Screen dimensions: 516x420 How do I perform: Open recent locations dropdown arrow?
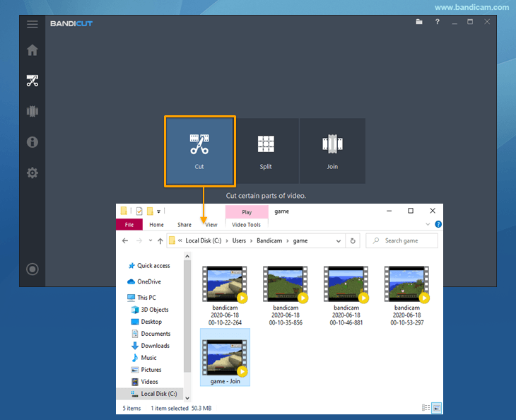pos(151,240)
